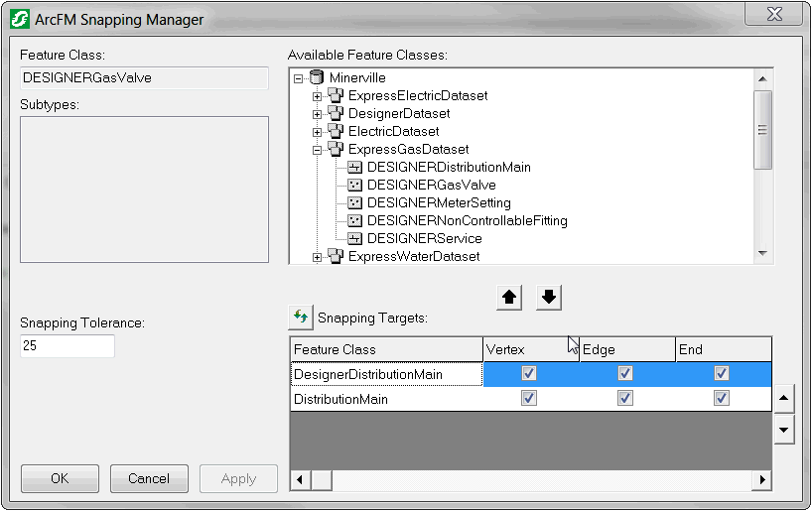Click the DESIGNERNonControllableFitting point feature icon
The image size is (812, 511).
pos(354,220)
